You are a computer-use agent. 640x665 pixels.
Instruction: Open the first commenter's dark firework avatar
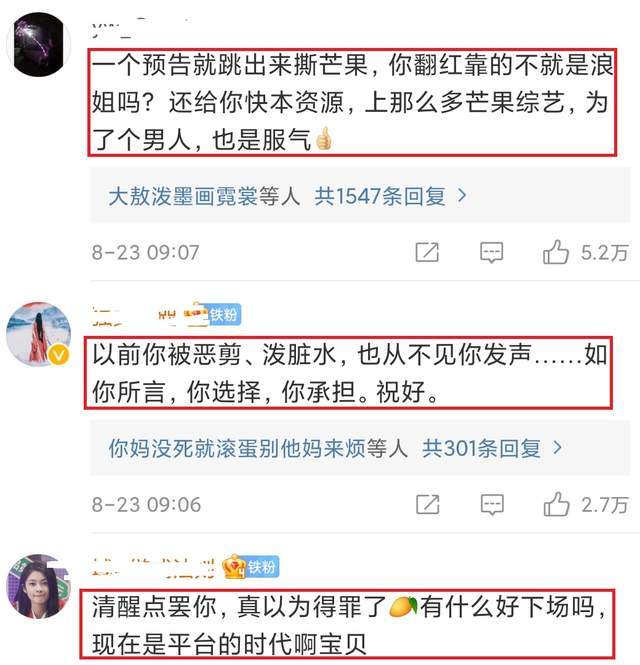39,45
